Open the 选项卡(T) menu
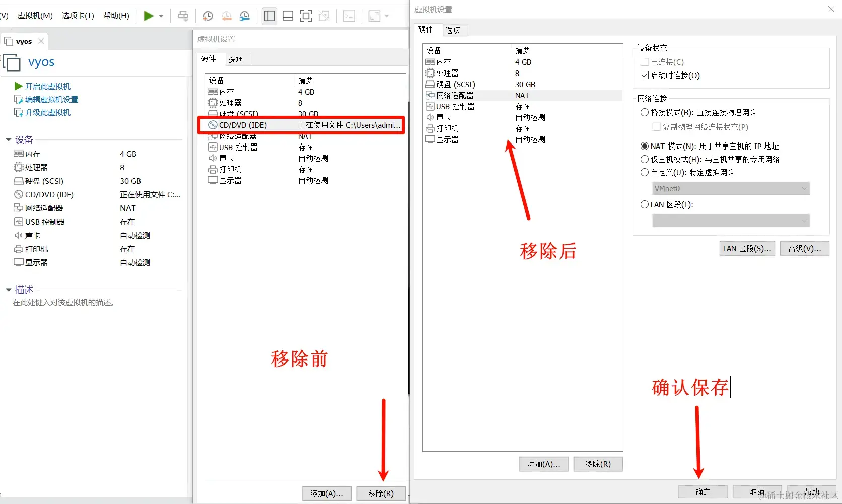This screenshot has height=504, width=842. pos(78,16)
